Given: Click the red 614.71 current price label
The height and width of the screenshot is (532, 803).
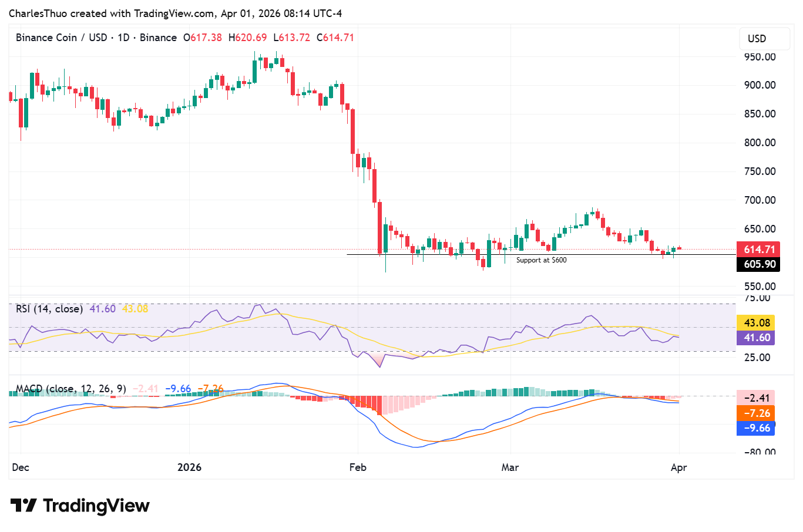Looking at the screenshot, I should 759,250.
